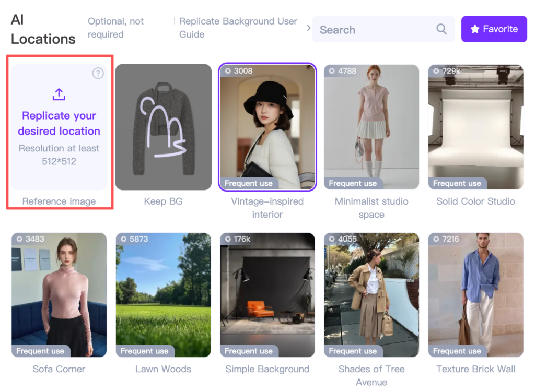Click the upload arrow icon
Screen dimensions: 535x392
(x=59, y=94)
